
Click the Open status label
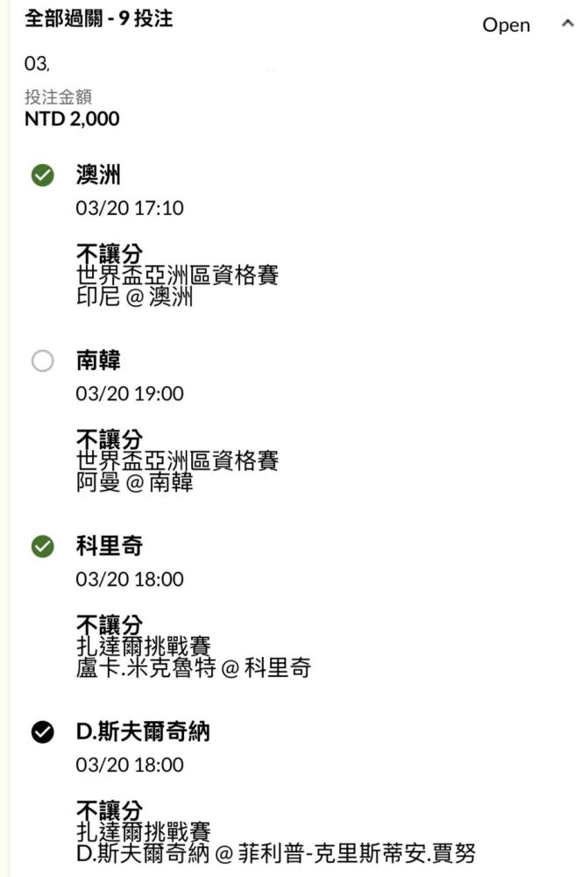506,25
